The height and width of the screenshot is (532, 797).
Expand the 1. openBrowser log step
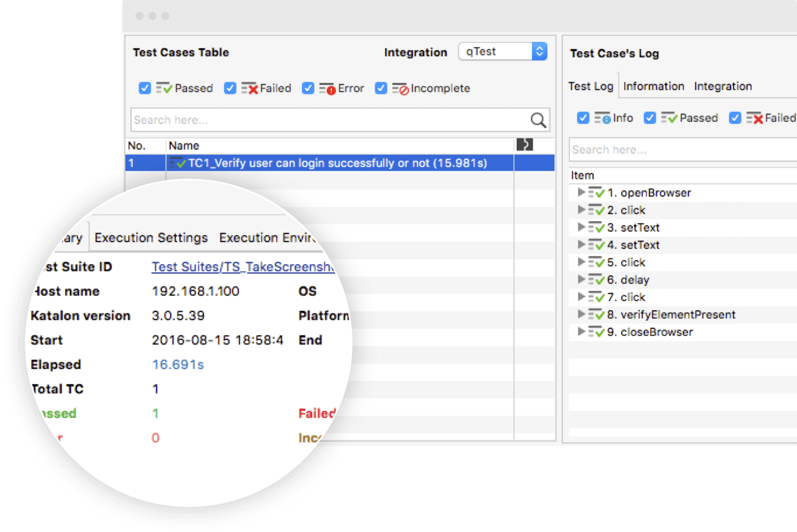pos(581,191)
